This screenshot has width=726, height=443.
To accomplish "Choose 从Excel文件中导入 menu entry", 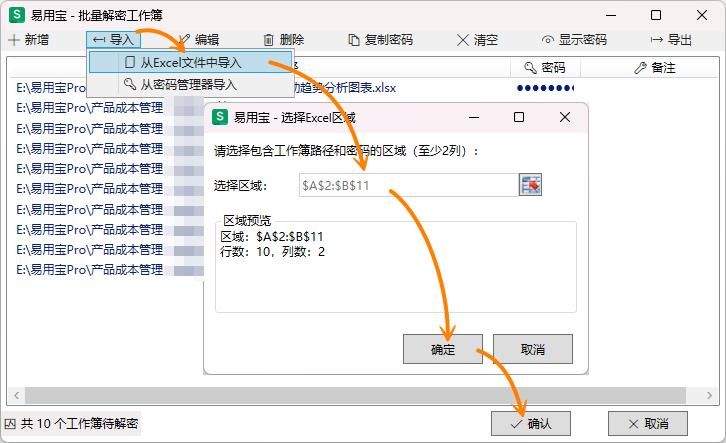I will click(x=190, y=62).
